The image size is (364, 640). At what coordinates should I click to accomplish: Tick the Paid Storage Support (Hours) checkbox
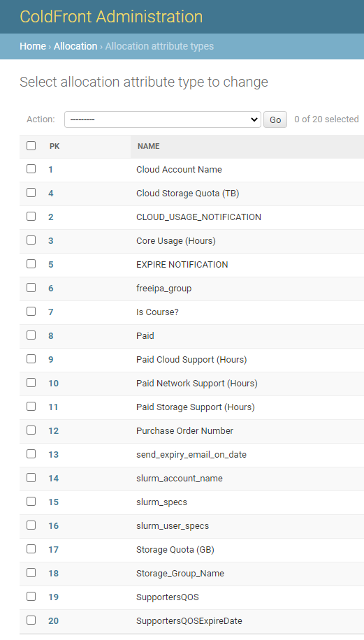pyautogui.click(x=31, y=407)
